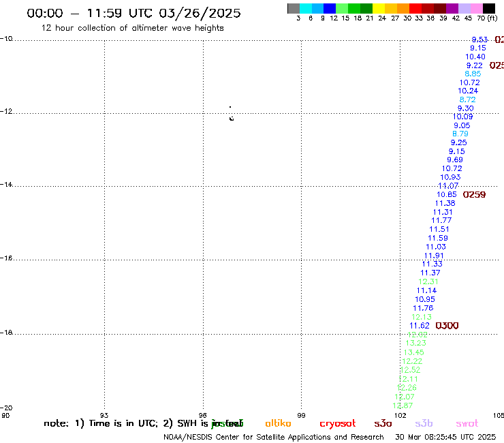Click the green value 12.22
The image size is (504, 443).
412,361
